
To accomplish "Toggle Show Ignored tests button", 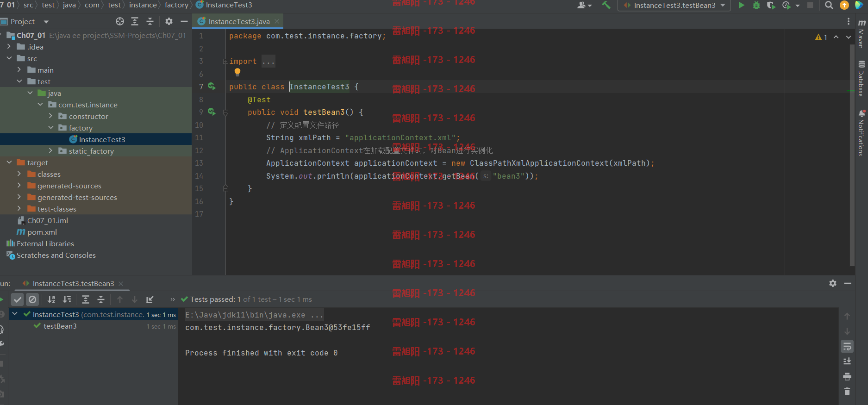I will point(32,299).
